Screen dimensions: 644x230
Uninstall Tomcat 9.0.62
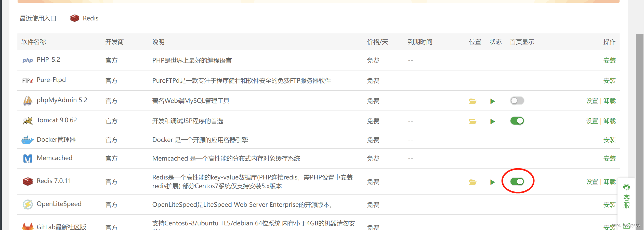point(609,121)
